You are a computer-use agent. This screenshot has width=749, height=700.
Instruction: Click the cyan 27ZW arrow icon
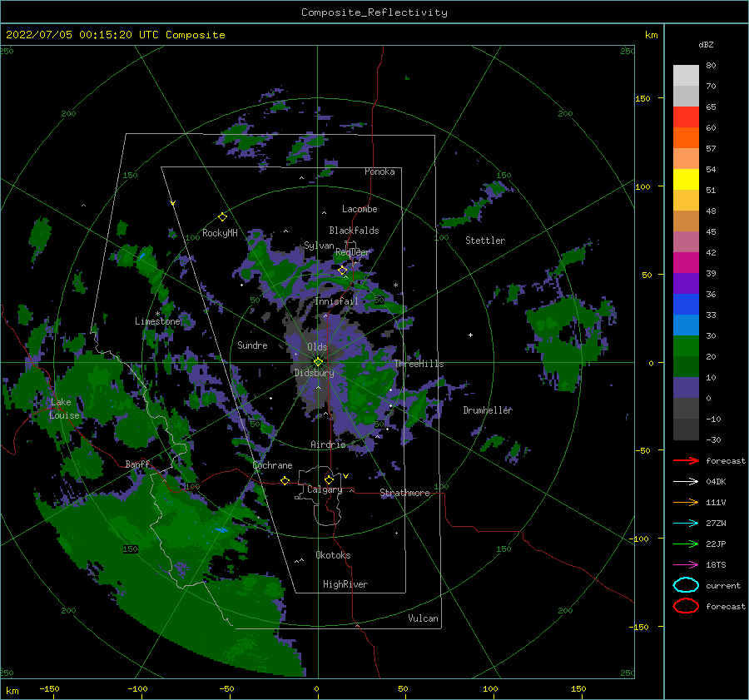(x=686, y=524)
